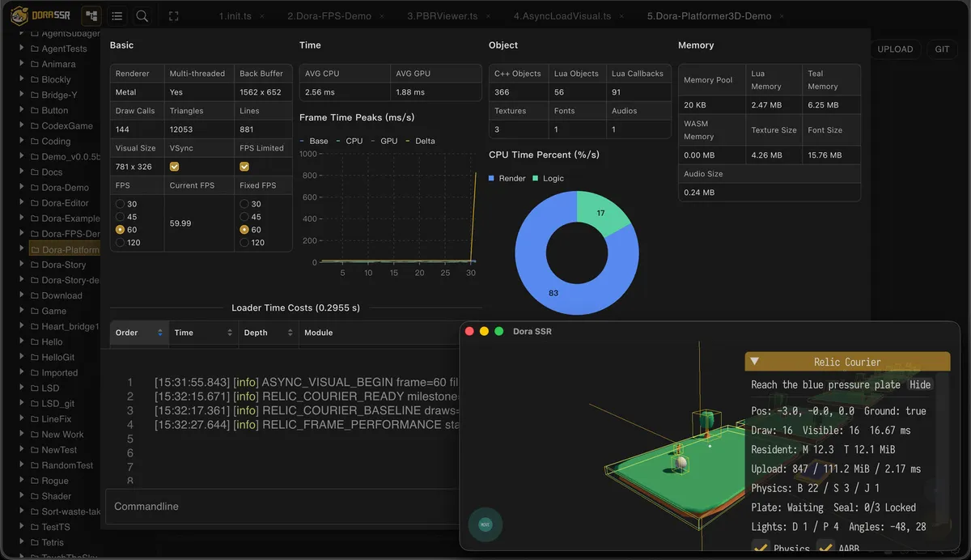This screenshot has width=971, height=560.
Task: Click the sort arrows in the Time column
Action: [x=230, y=333]
